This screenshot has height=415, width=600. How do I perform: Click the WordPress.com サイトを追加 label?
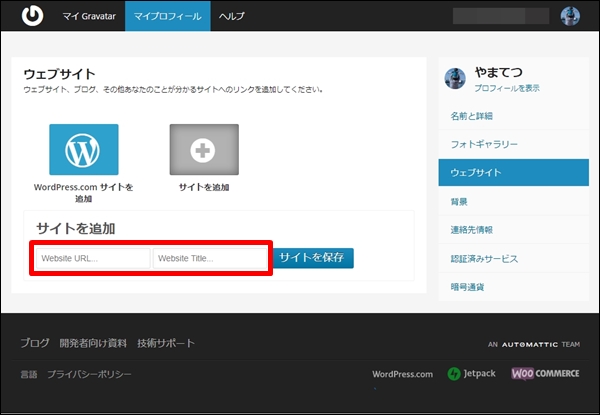[83, 193]
